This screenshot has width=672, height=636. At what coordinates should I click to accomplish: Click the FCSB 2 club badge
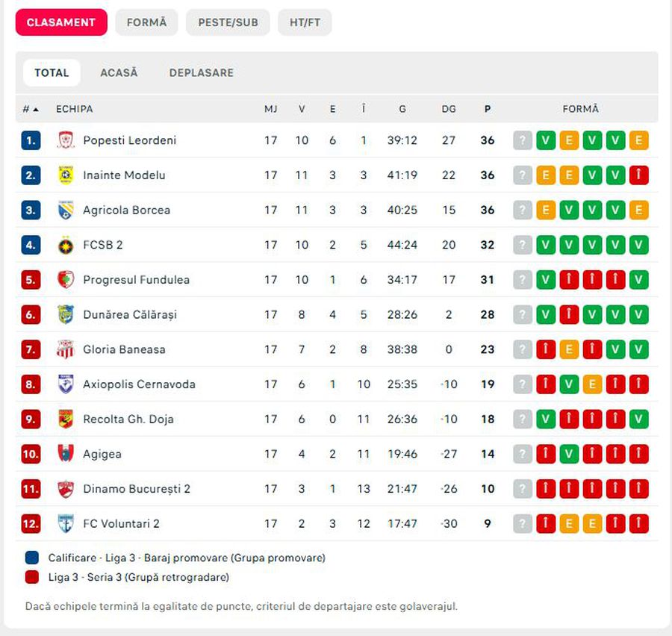[x=66, y=245]
